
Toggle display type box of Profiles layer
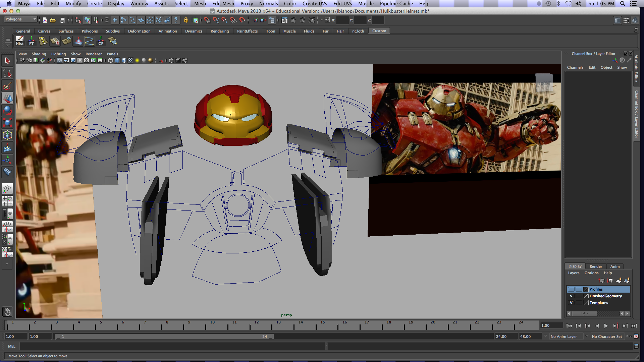tap(579, 289)
